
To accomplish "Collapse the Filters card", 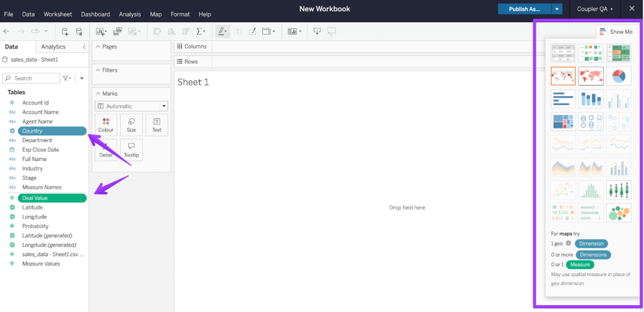I will [97, 70].
